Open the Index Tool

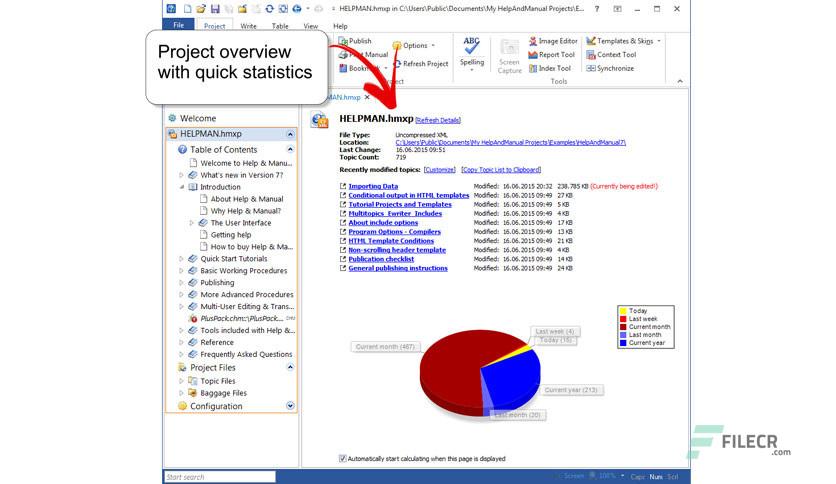(550, 68)
